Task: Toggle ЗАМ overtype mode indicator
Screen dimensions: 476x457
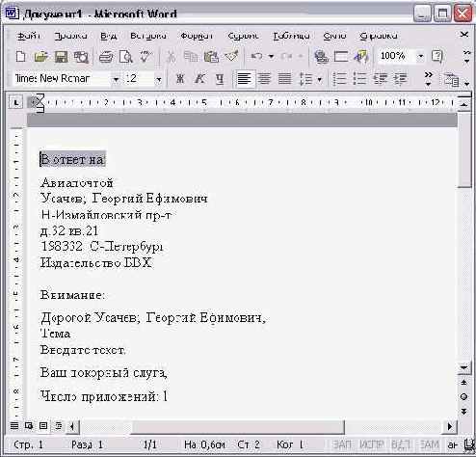Action: pyautogui.click(x=430, y=445)
